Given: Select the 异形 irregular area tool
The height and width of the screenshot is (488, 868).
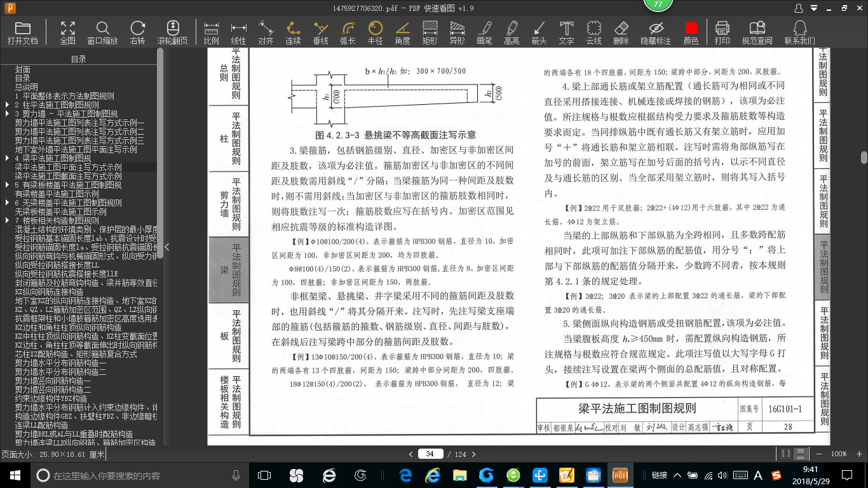Looking at the screenshot, I should click(x=457, y=32).
